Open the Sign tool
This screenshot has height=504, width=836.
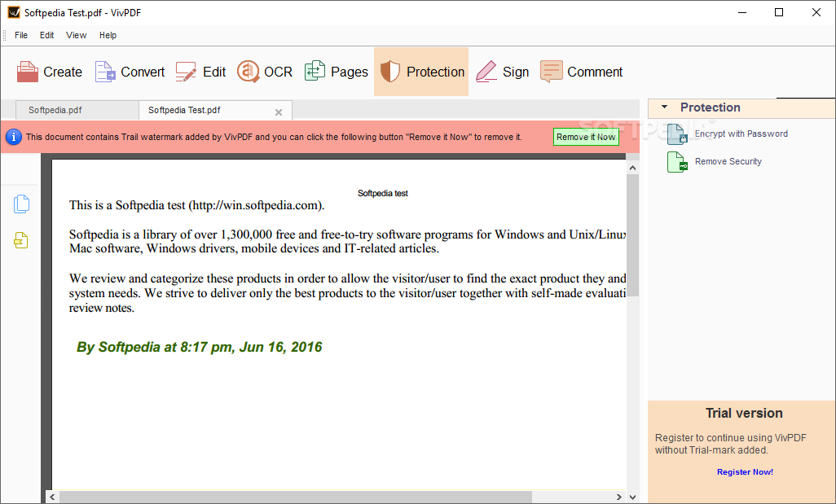click(502, 72)
